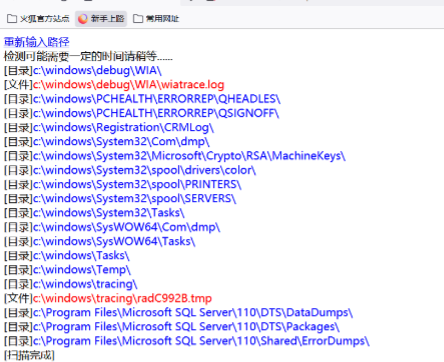Open the 火狐官方站点 bookmark folder

click(x=38, y=18)
